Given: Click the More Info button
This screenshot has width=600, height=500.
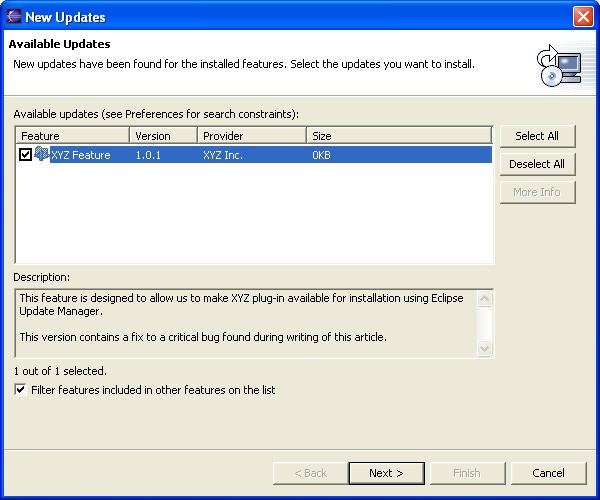Looking at the screenshot, I should pos(537,192).
